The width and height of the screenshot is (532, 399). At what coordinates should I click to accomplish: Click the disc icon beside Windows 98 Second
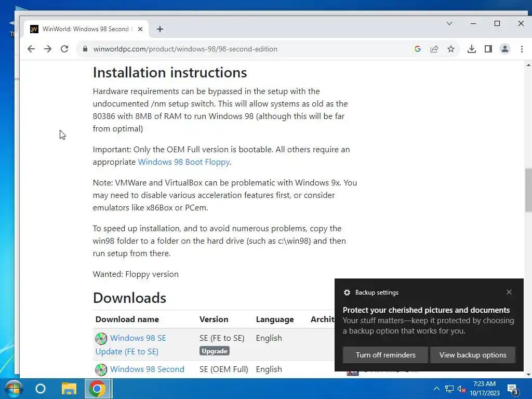tap(101, 369)
